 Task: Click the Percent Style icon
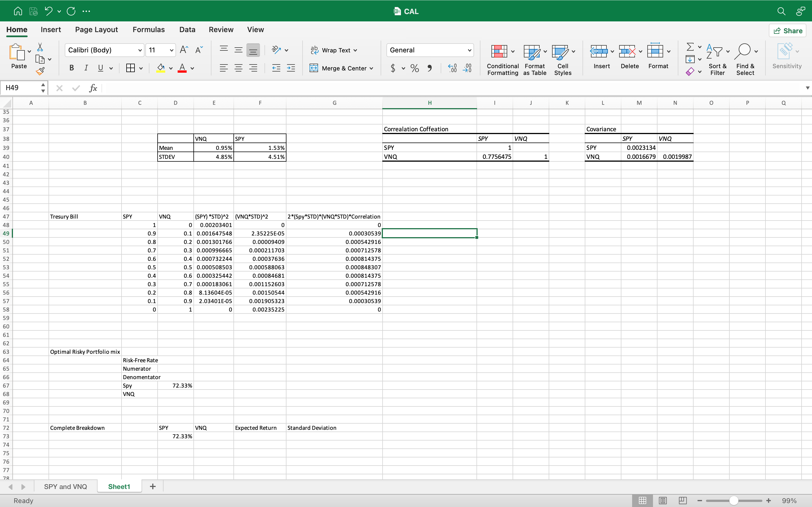[415, 68]
